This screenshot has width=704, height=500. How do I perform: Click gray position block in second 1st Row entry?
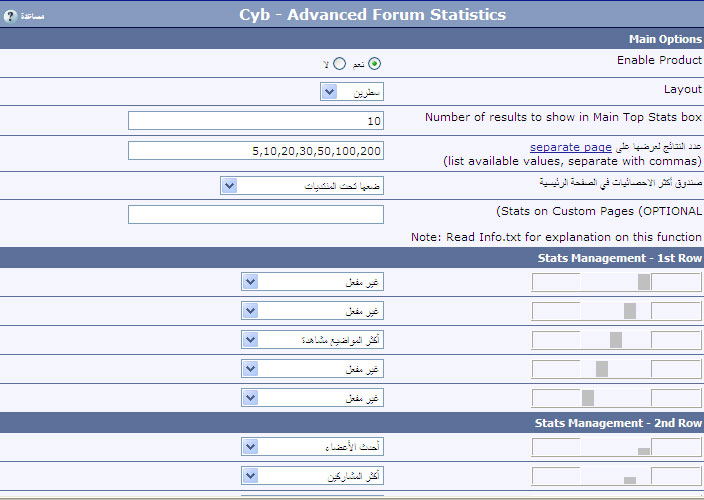630,311
